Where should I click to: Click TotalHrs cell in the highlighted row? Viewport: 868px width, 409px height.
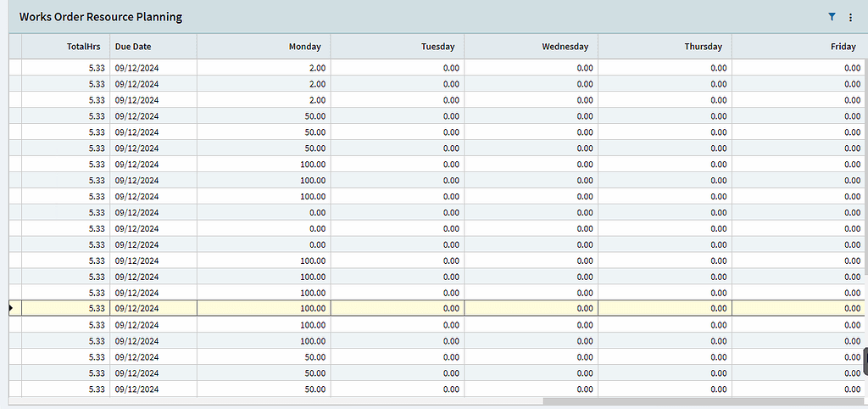point(65,308)
